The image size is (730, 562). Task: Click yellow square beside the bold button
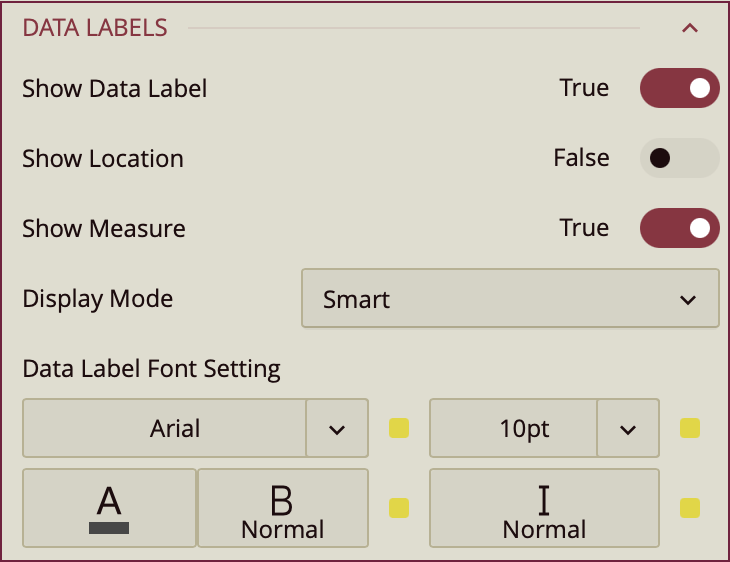(x=399, y=508)
